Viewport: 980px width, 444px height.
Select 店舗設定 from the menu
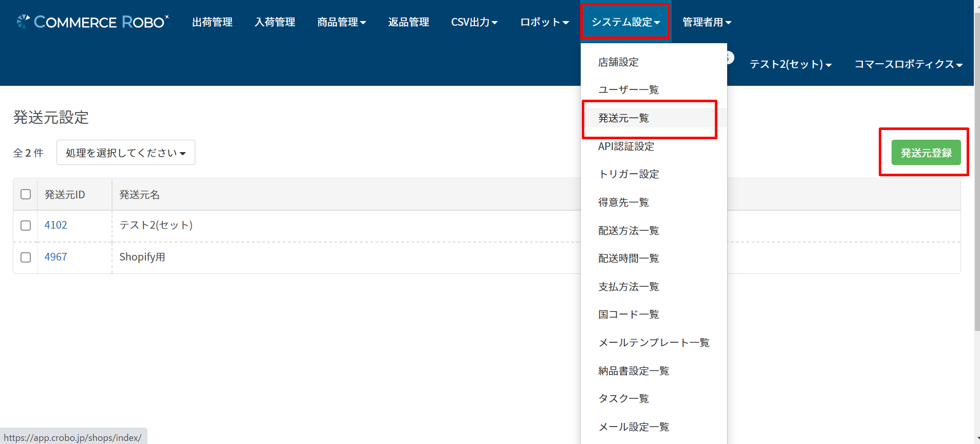[x=654, y=62]
